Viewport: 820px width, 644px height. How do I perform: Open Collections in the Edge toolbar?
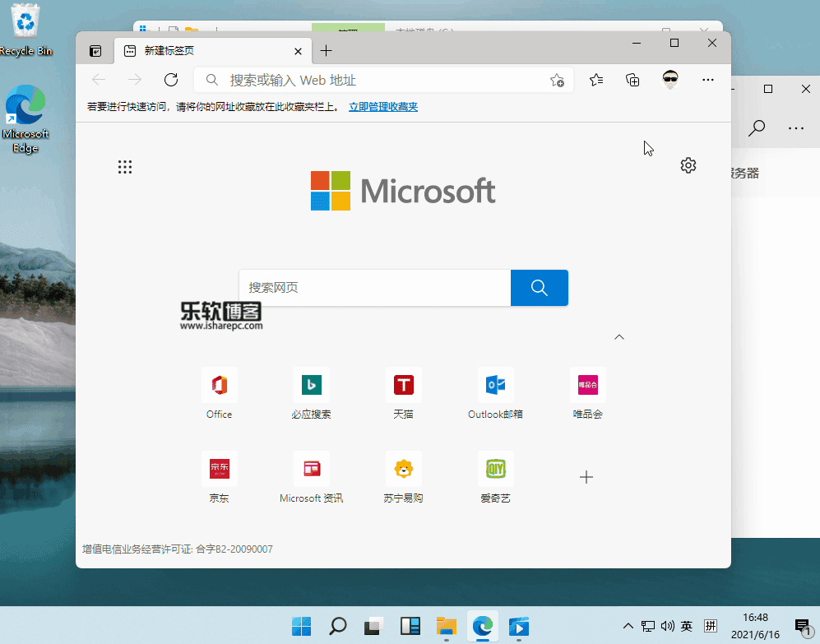point(632,80)
